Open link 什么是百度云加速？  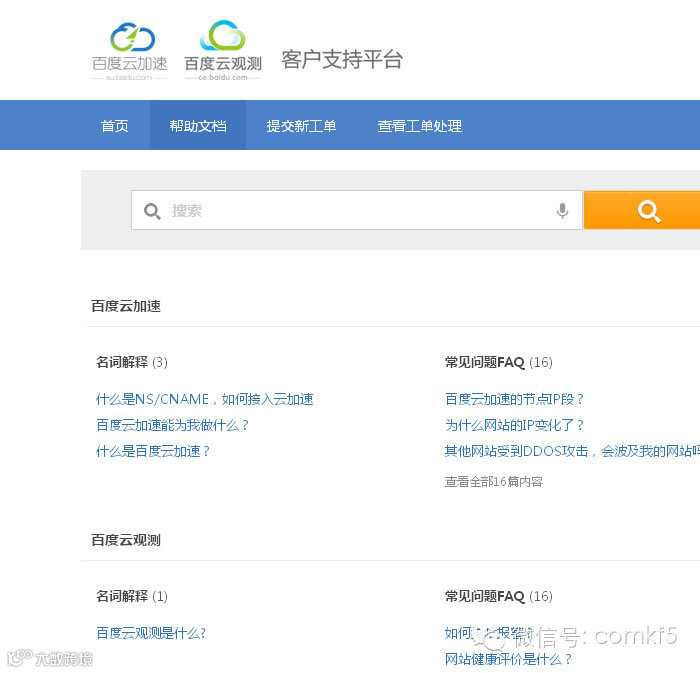[x=153, y=451]
